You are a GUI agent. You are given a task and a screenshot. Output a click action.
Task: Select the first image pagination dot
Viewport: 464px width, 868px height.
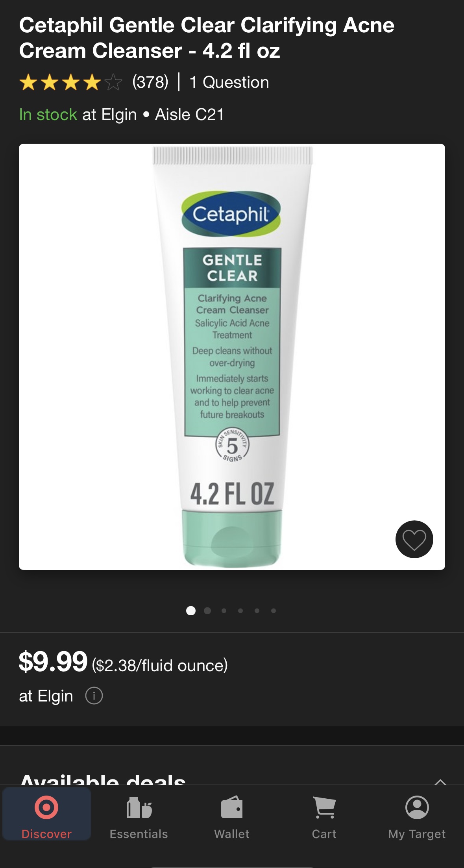(191, 611)
